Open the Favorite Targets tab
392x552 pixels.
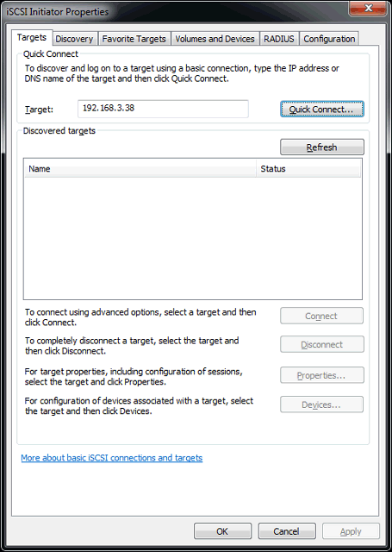click(x=134, y=39)
